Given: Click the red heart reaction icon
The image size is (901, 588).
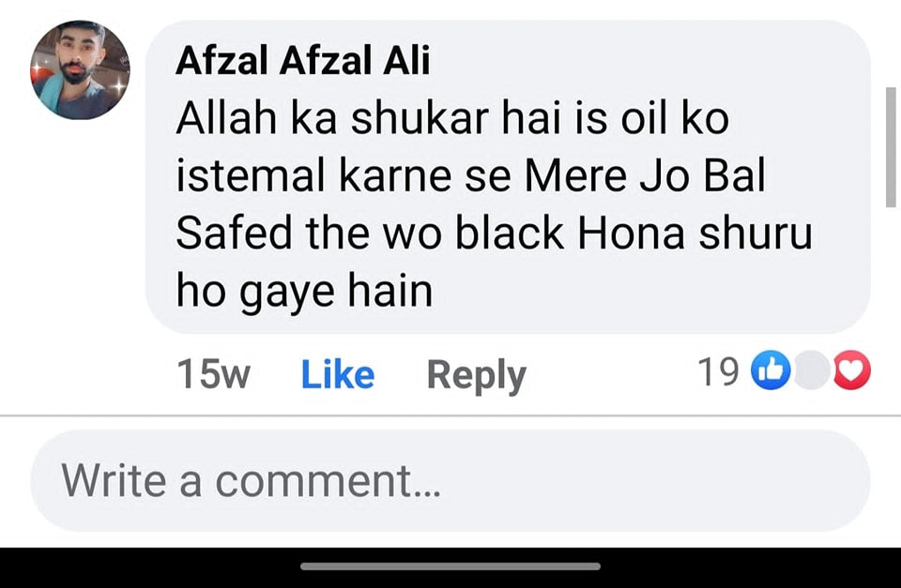Looking at the screenshot, I should [x=851, y=370].
